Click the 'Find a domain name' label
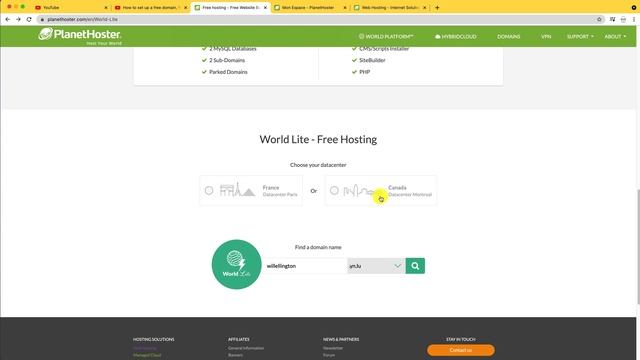Viewport: 640px width, 360px height. [318, 247]
